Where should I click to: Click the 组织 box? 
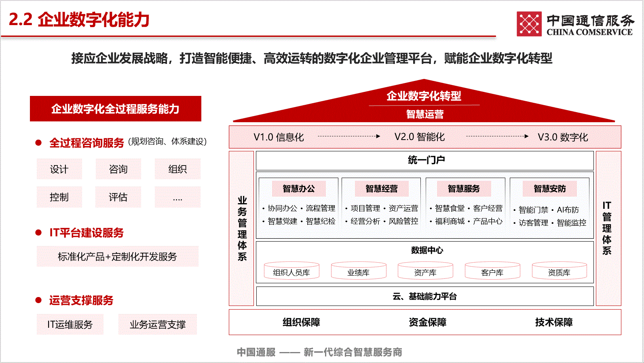coord(177,169)
